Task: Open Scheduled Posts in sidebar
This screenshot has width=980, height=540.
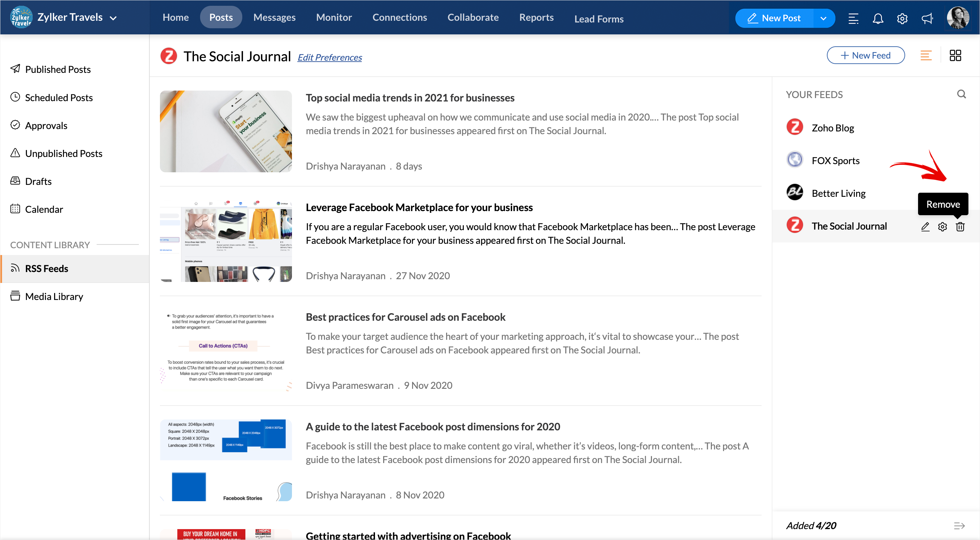Action: 59,97
